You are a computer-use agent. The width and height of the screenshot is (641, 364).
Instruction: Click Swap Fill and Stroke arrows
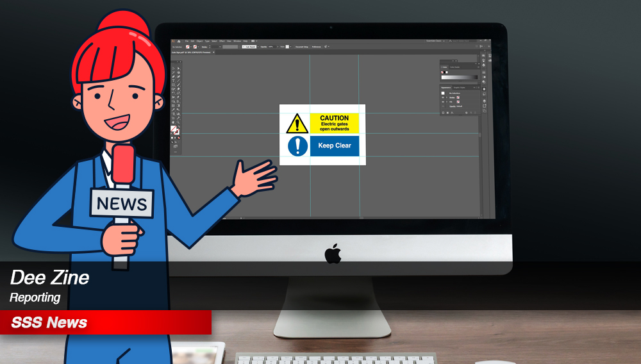pyautogui.click(x=179, y=127)
